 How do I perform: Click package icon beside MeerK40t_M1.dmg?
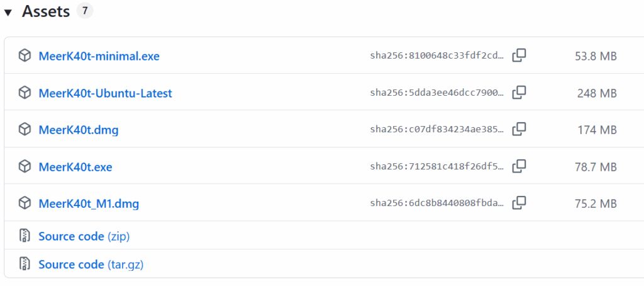25,203
